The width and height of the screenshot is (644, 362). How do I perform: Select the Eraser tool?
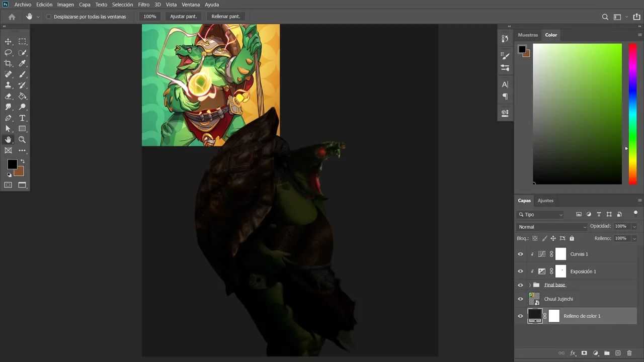8,96
